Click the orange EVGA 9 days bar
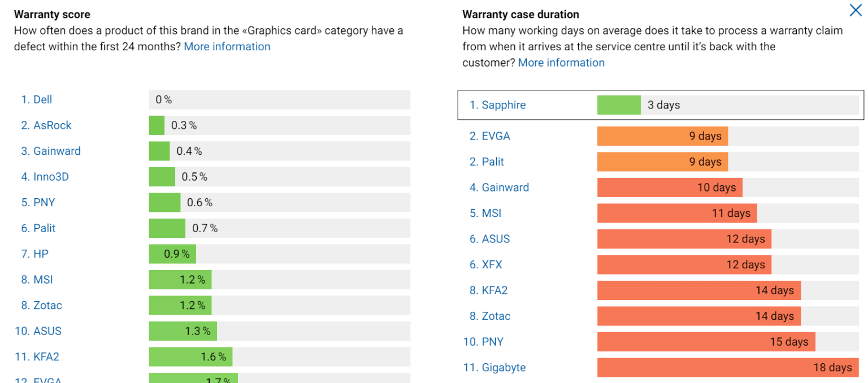The height and width of the screenshot is (383, 868). pyautogui.click(x=662, y=136)
